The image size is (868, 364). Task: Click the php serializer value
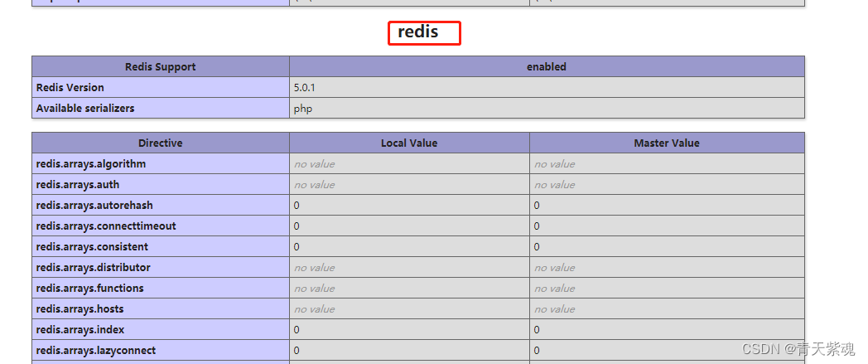coord(303,109)
